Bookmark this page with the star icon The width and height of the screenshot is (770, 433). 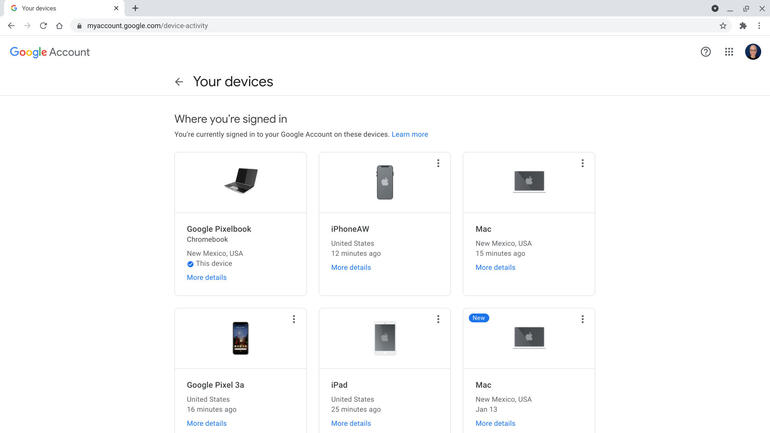(723, 26)
